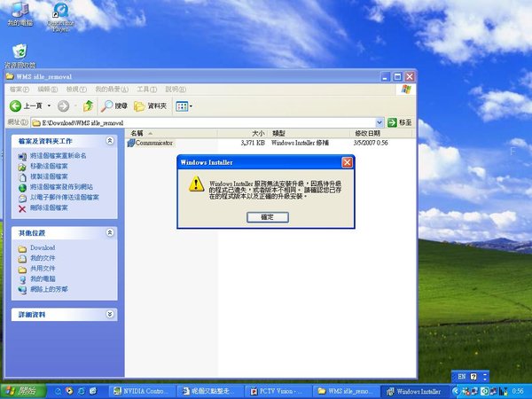Click the 3,371 KB size cell
This screenshot has height=399, width=532.
tap(253, 143)
